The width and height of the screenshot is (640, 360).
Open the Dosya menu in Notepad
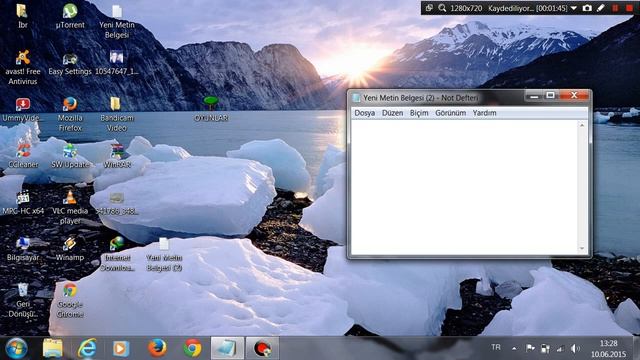click(x=364, y=113)
